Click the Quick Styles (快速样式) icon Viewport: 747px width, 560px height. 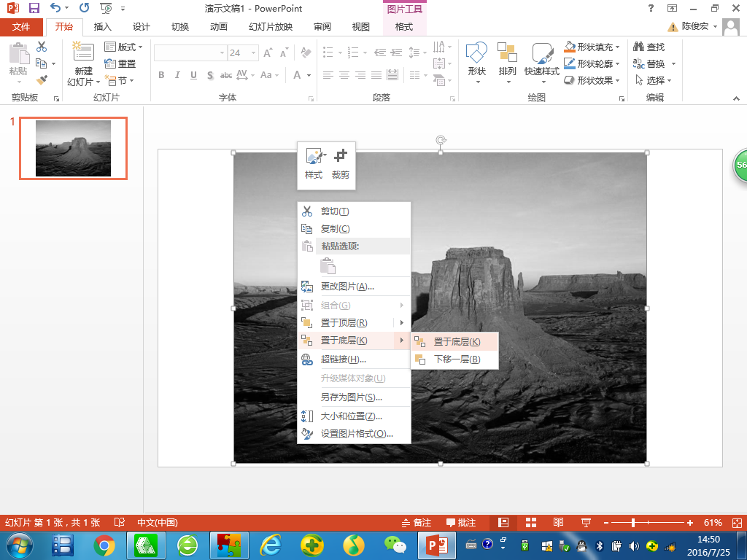click(x=542, y=52)
